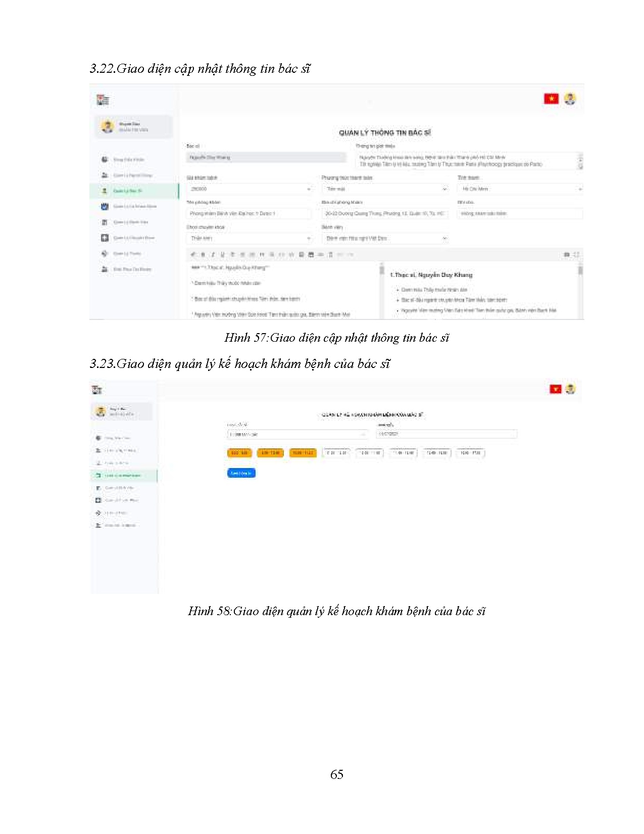The width and height of the screenshot is (644, 834).
Task: Open 'Tỉnh thành' dropdown showing Hồ Chí Minh
Action: point(520,189)
